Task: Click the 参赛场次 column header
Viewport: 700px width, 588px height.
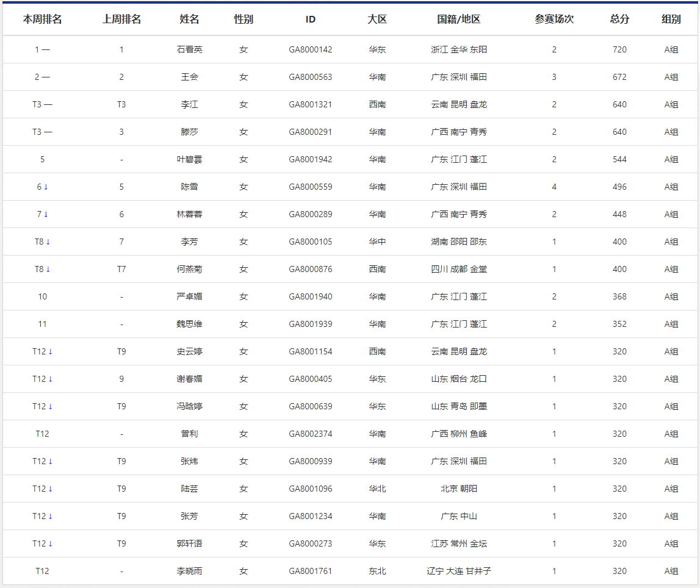Action: click(x=554, y=19)
